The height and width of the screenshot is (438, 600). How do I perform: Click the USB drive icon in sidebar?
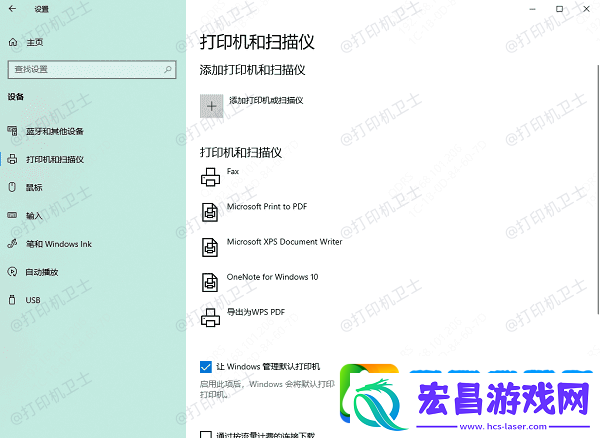[x=12, y=300]
